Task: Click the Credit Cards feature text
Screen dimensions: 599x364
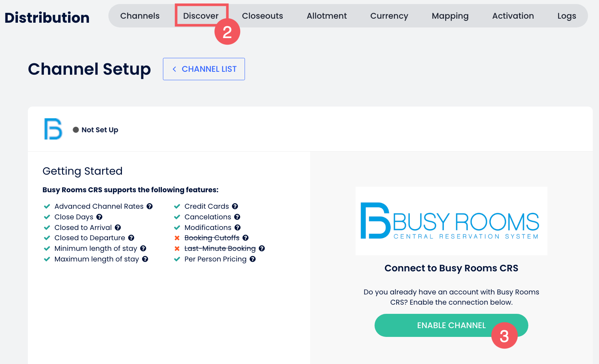Action: [x=207, y=206]
